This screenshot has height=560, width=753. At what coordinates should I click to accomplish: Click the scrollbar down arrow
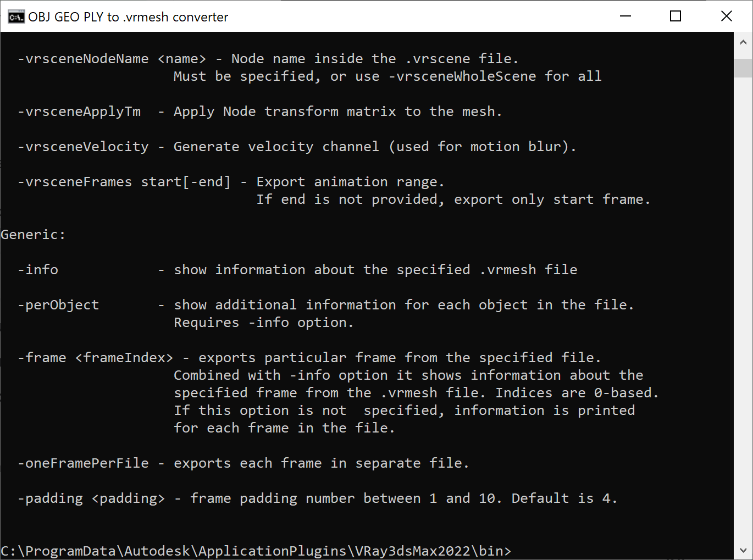(x=743, y=550)
